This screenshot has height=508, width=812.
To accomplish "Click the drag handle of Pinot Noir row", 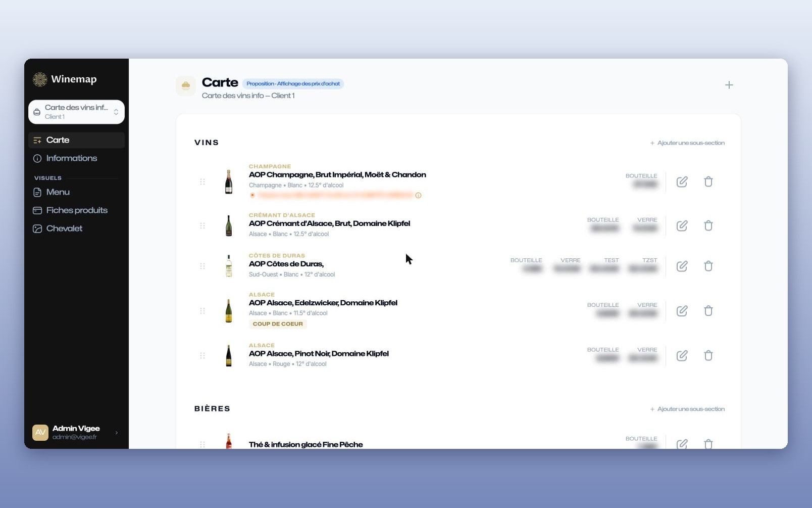I will [x=202, y=355].
